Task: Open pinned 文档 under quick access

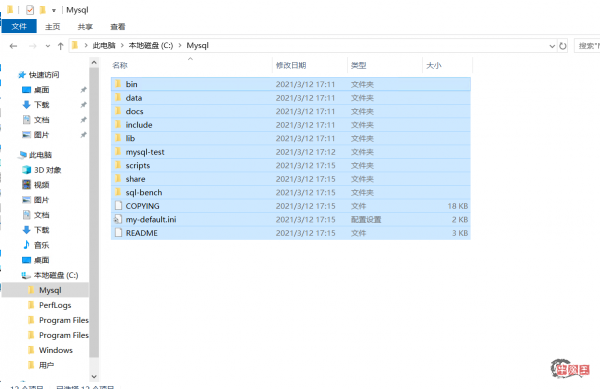Action: pyautogui.click(x=41, y=120)
